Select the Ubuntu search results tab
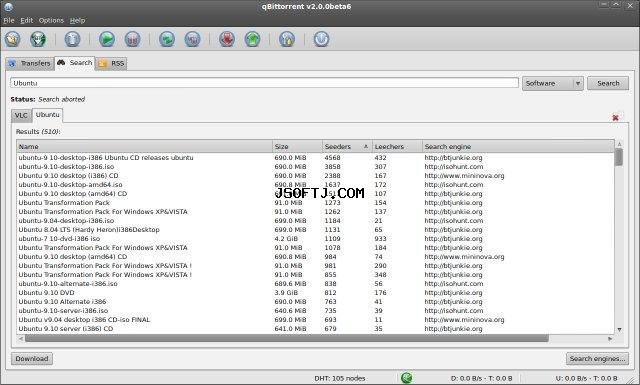640x385 pixels. (x=47, y=115)
